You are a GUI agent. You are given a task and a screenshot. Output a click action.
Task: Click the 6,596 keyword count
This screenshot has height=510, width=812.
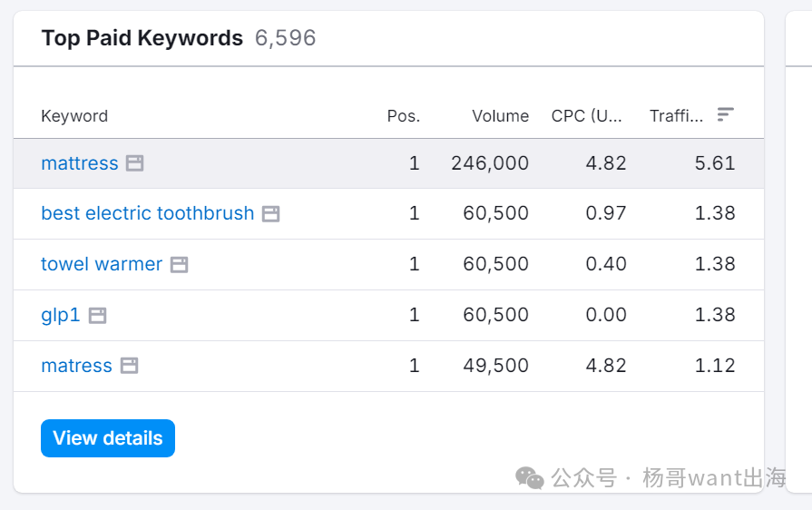point(285,38)
